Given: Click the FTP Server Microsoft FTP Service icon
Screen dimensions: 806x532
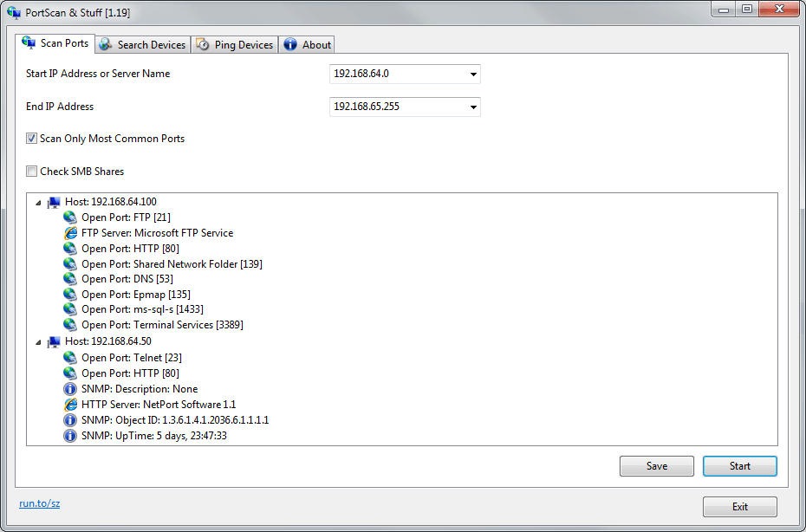Looking at the screenshot, I should point(70,233).
